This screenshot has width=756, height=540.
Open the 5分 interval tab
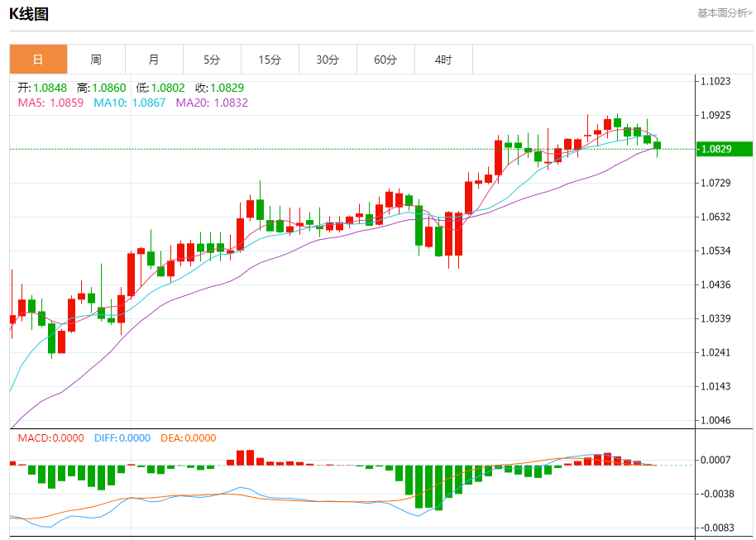[x=212, y=60]
